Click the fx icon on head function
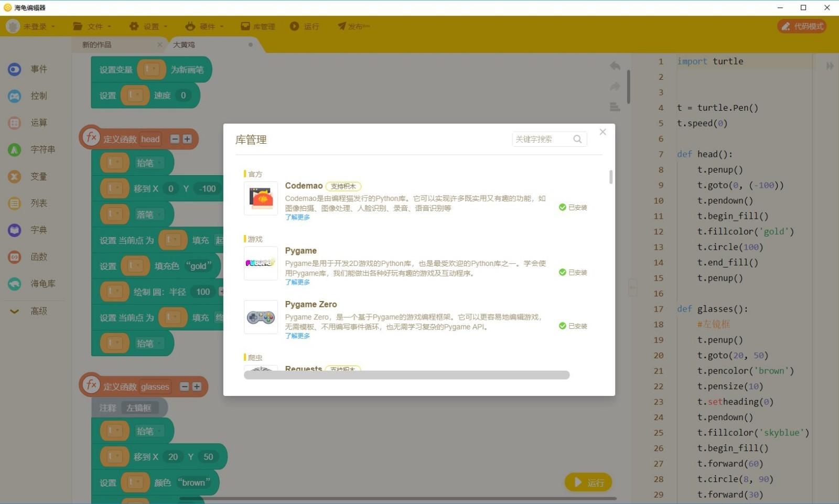 pyautogui.click(x=91, y=137)
